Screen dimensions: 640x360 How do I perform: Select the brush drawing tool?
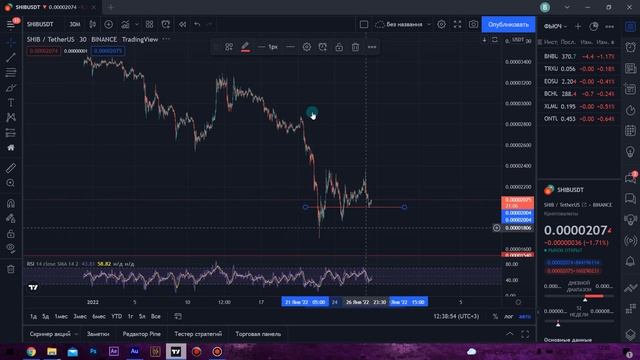11,87
